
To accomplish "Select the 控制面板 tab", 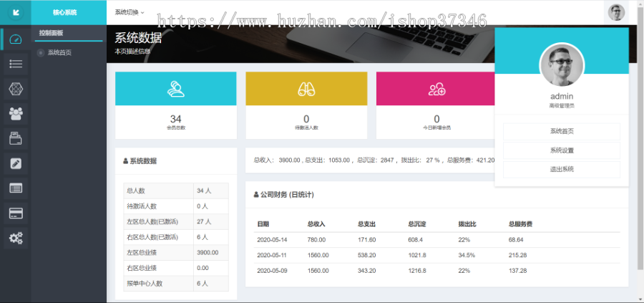I will (52, 33).
